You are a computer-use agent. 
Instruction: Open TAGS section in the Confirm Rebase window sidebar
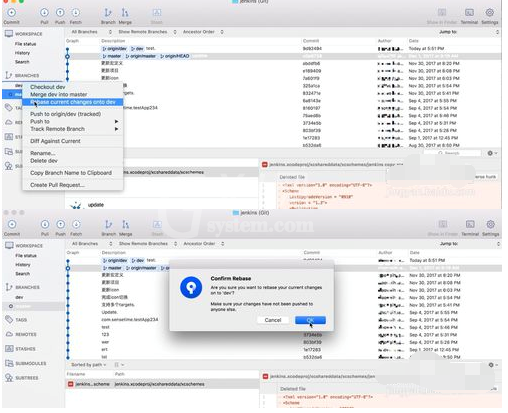(x=21, y=320)
